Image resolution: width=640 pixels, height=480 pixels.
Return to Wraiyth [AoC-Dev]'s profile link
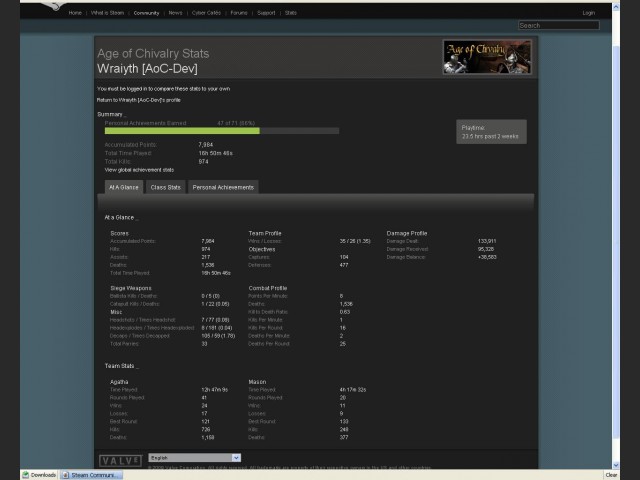click(x=139, y=100)
